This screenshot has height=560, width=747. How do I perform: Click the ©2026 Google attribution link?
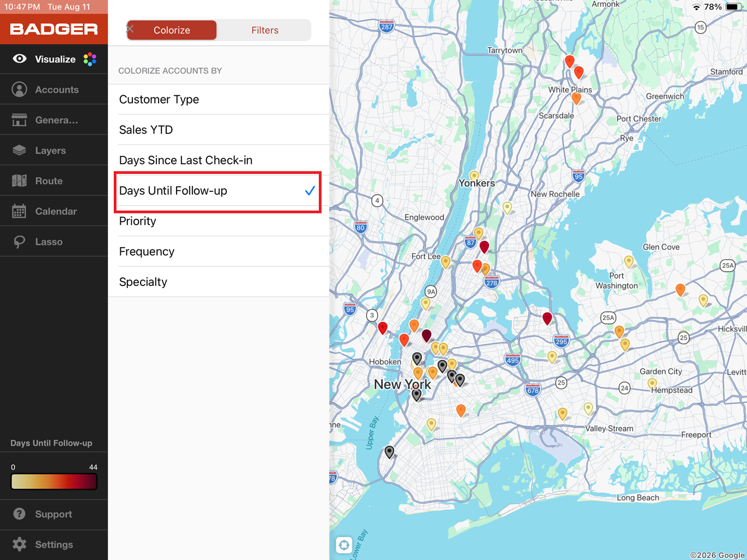click(717, 555)
